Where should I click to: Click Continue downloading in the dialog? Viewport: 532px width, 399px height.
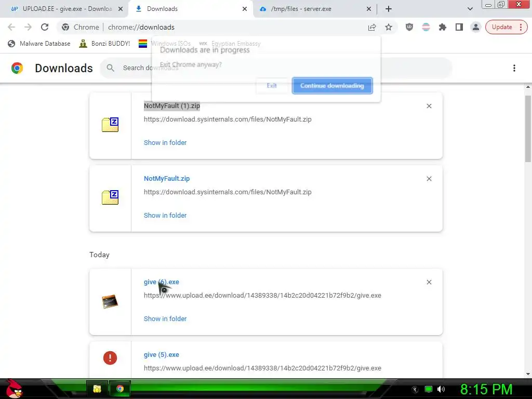point(332,86)
